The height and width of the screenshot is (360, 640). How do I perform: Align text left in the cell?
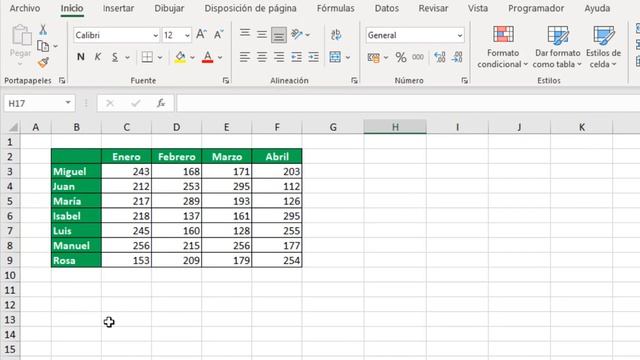pos(244,57)
